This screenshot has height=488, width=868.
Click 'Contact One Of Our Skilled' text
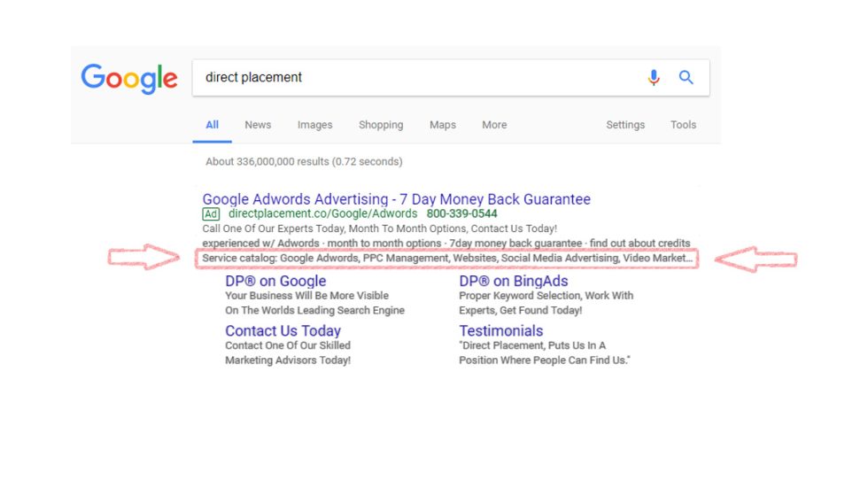[288, 345]
